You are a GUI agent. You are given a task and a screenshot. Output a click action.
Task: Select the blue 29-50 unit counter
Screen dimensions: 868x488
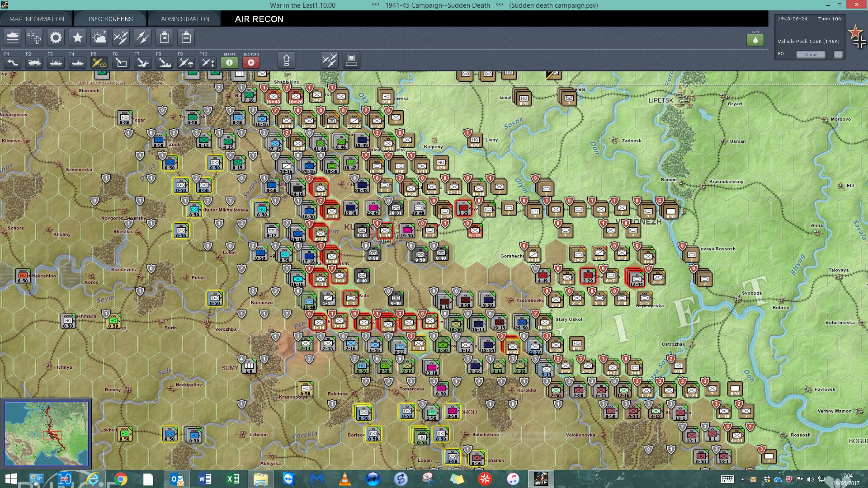521,323
